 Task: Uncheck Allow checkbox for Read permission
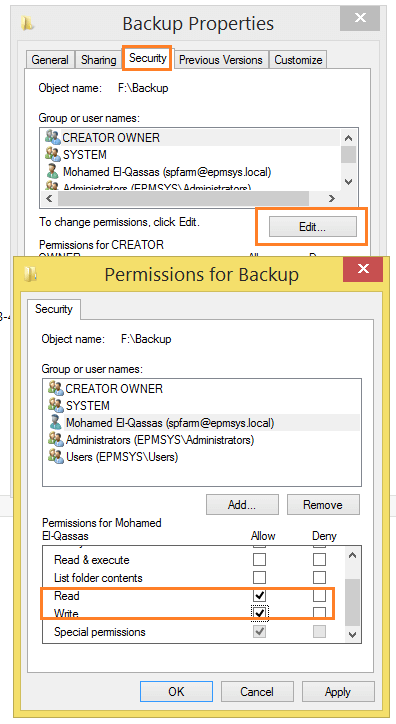tap(259, 595)
